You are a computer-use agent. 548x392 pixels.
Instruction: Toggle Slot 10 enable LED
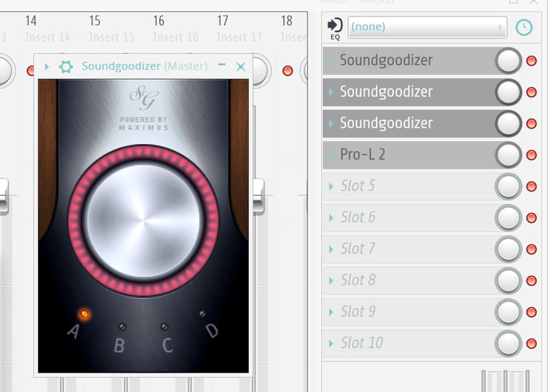(532, 344)
